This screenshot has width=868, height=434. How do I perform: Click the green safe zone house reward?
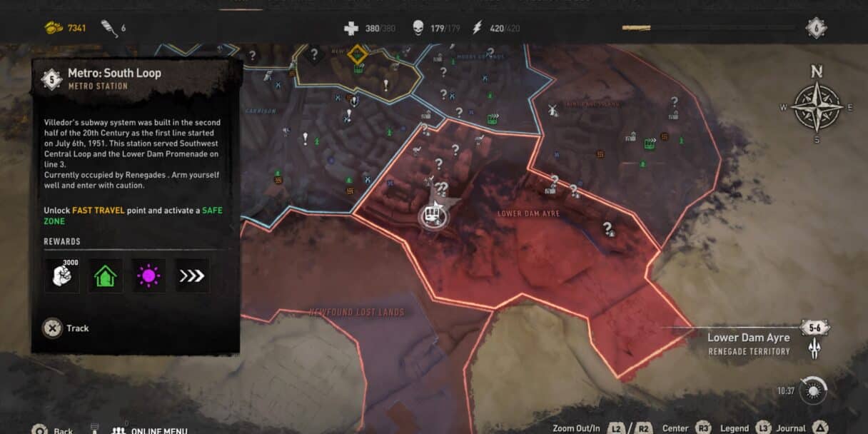click(106, 275)
